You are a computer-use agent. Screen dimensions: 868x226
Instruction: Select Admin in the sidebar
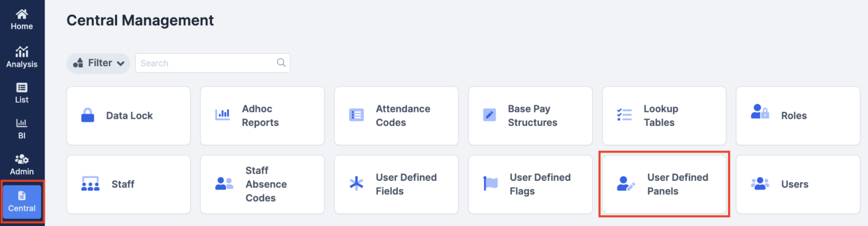(x=21, y=164)
